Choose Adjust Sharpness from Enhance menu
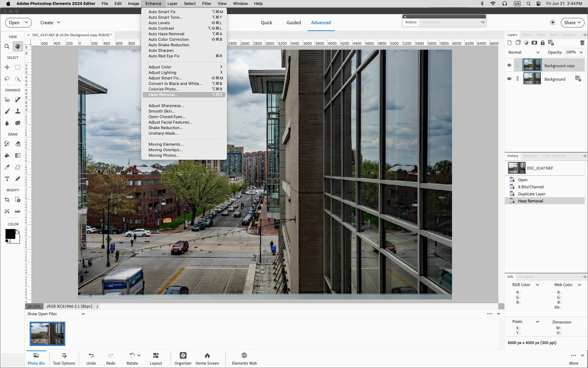Screen dimensions: 588x368 (166, 106)
